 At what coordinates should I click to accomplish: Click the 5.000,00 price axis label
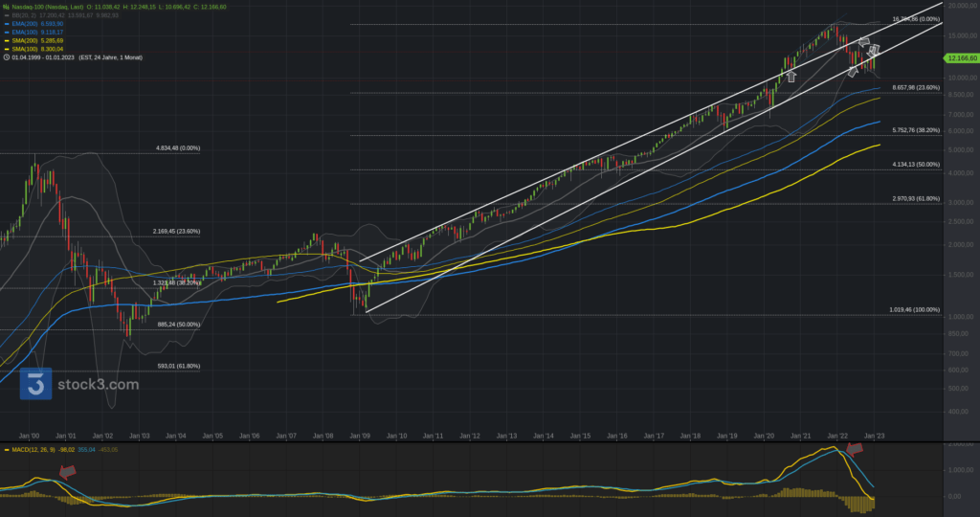(962, 150)
